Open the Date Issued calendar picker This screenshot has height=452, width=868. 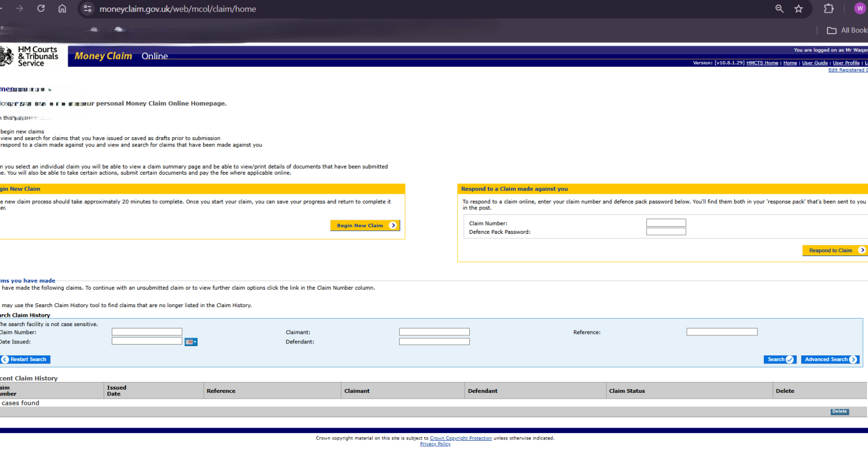(191, 342)
